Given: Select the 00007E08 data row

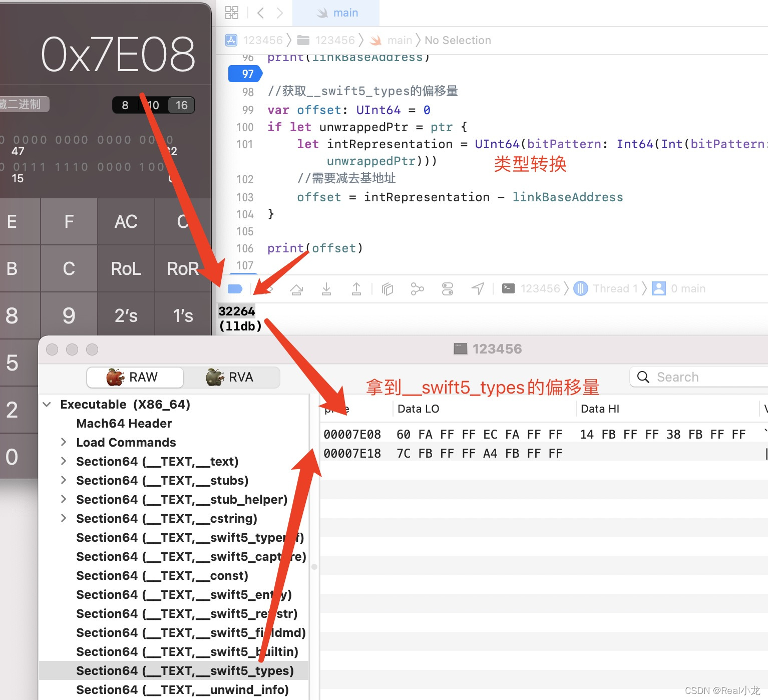Looking at the screenshot, I should pos(544,434).
